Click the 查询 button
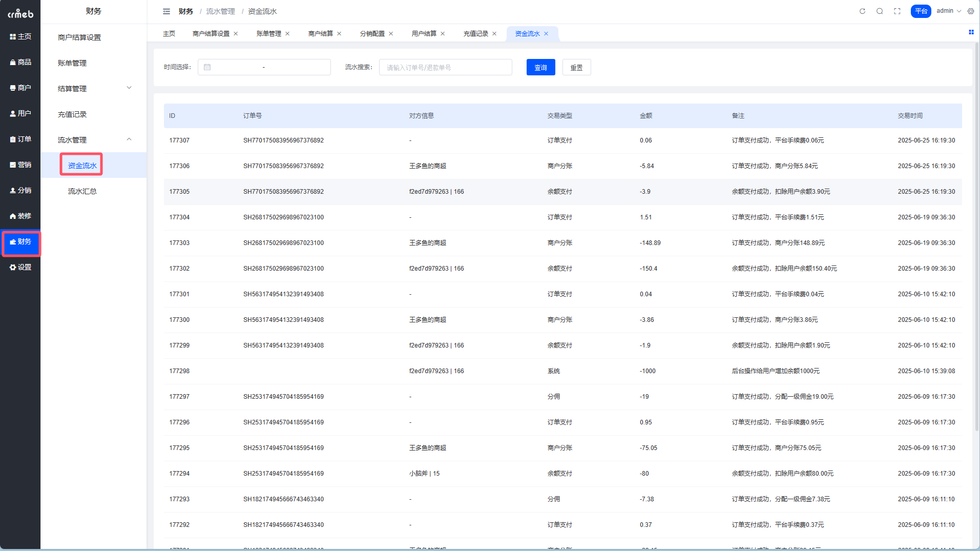The width and height of the screenshot is (980, 551). coord(540,68)
